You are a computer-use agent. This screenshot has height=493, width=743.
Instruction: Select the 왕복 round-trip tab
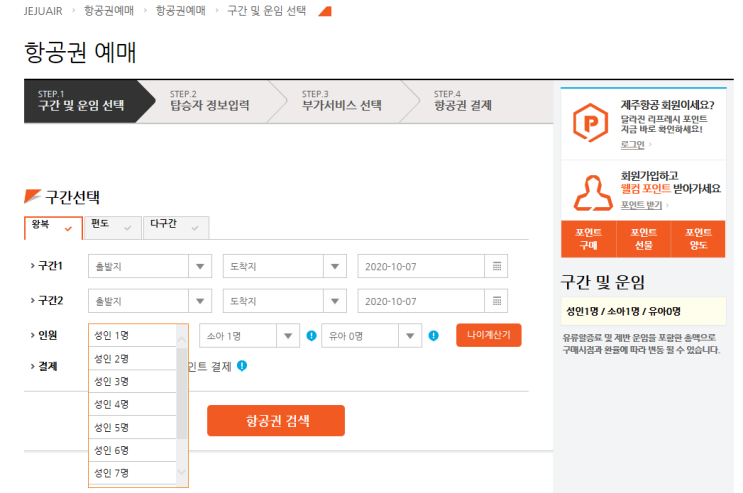pyautogui.click(x=53, y=228)
